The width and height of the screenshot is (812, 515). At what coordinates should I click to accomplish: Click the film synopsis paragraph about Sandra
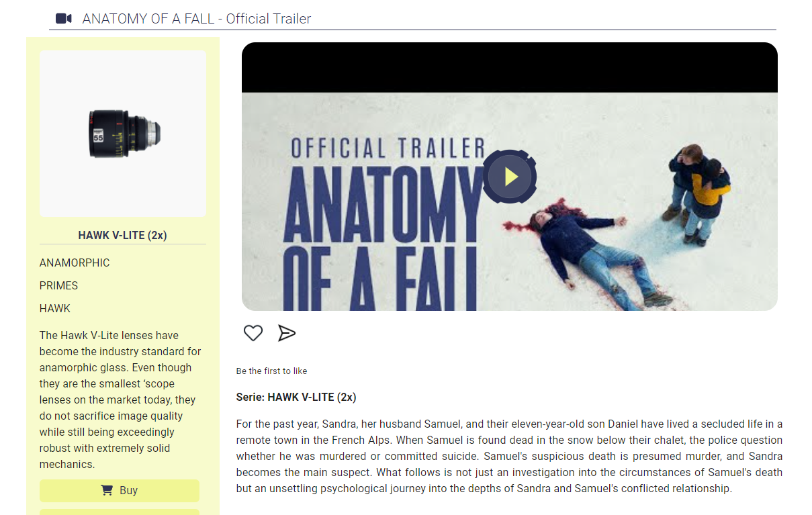[510, 456]
